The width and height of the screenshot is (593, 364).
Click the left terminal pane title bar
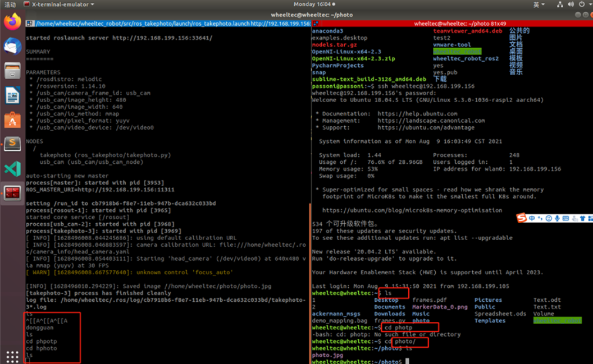tap(168, 24)
